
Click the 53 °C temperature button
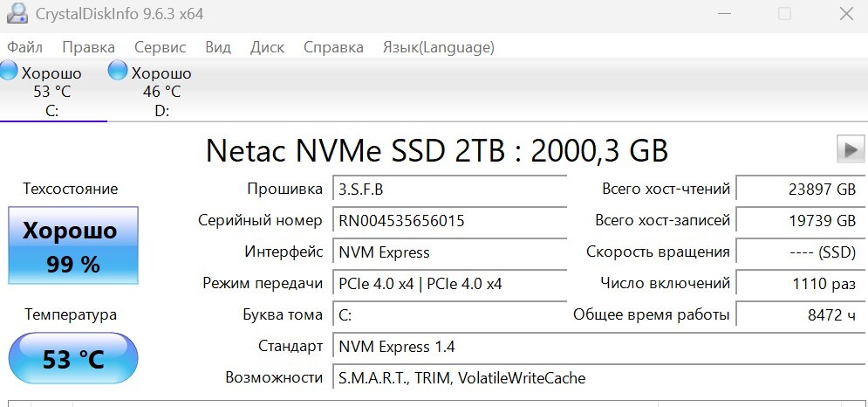tap(73, 359)
